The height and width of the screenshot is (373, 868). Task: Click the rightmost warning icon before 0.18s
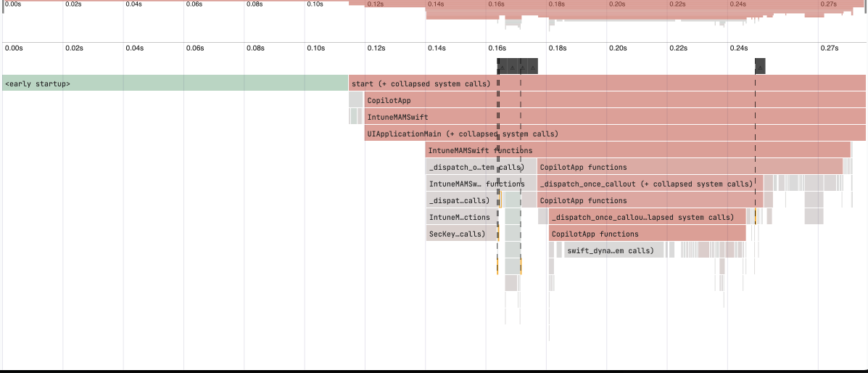tap(532, 66)
